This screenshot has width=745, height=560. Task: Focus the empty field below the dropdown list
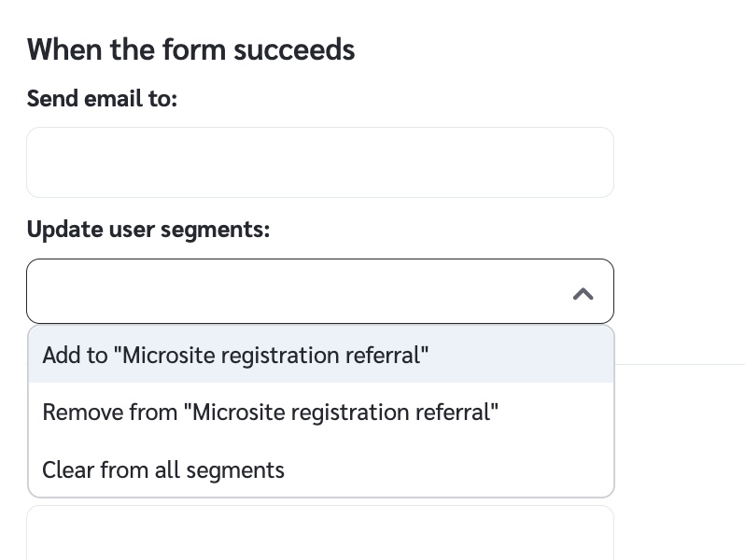(x=319, y=534)
